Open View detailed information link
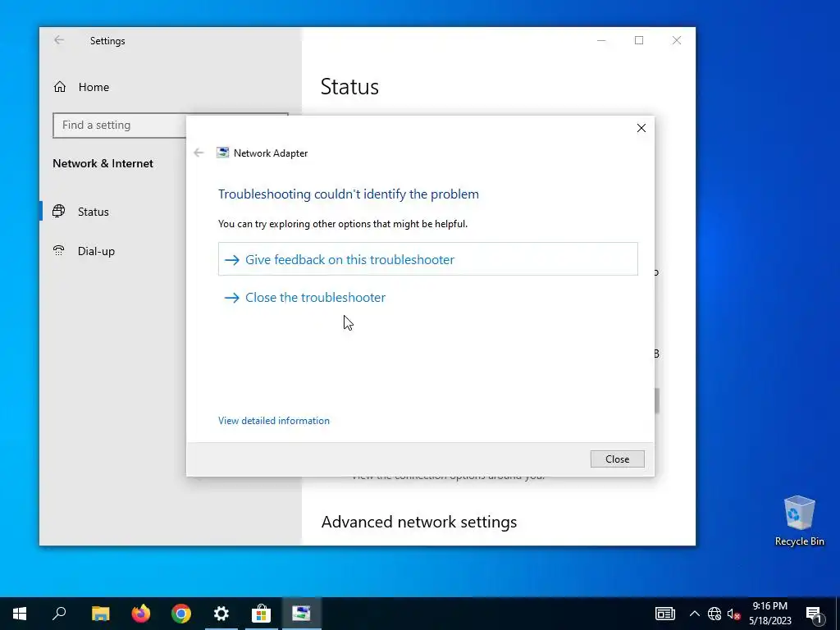This screenshot has width=840, height=630. 274,421
